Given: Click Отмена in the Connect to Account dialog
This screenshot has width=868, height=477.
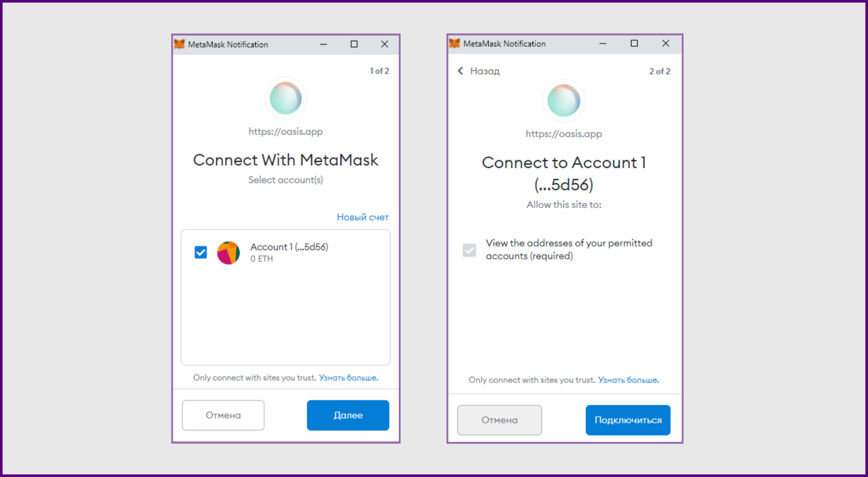Looking at the screenshot, I should point(499,420).
